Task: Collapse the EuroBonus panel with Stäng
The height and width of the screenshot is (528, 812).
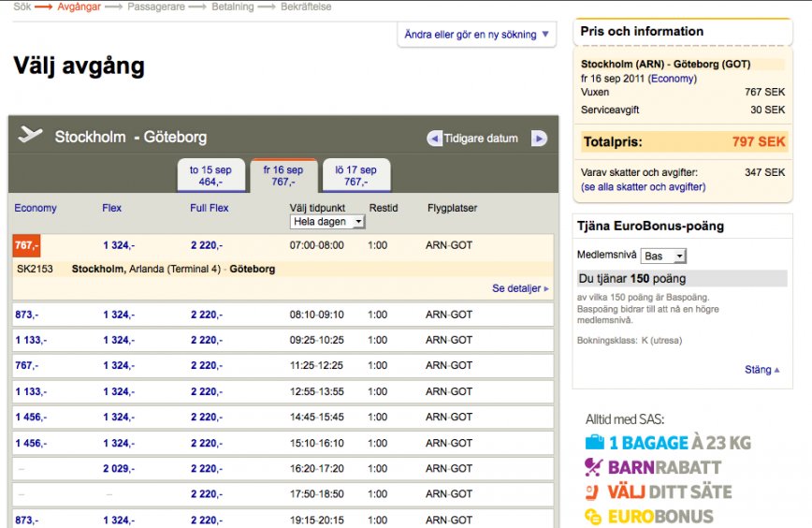Action: (761, 370)
